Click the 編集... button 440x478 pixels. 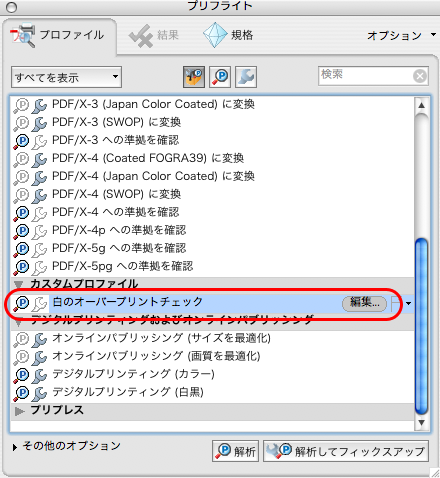pos(364,303)
